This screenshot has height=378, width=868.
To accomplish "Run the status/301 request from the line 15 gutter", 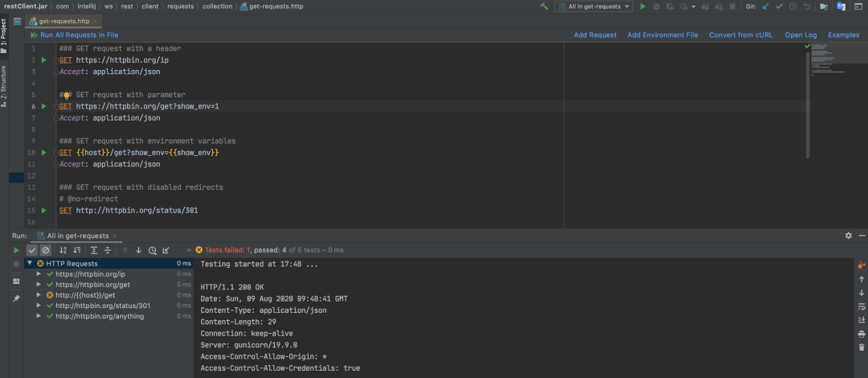I will [x=44, y=211].
